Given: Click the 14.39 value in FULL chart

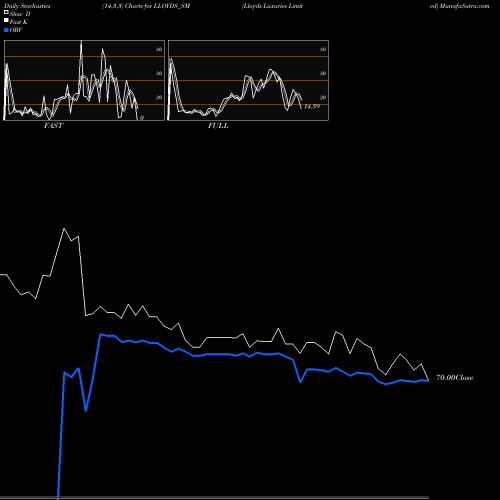Looking at the screenshot, I should point(312,107).
